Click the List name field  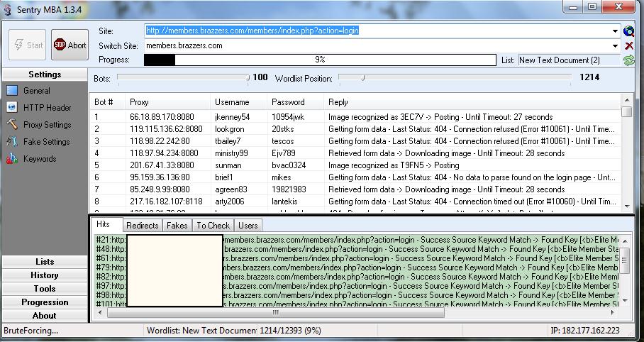(x=570, y=60)
